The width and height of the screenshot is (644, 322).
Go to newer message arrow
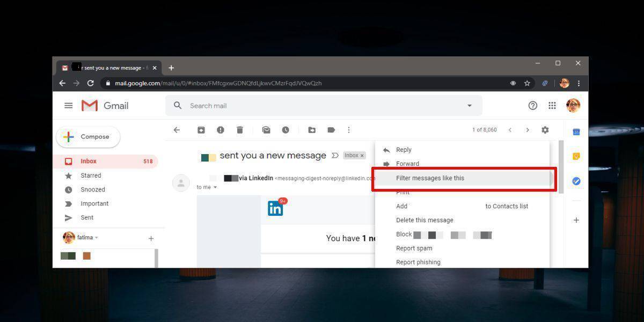tap(510, 130)
